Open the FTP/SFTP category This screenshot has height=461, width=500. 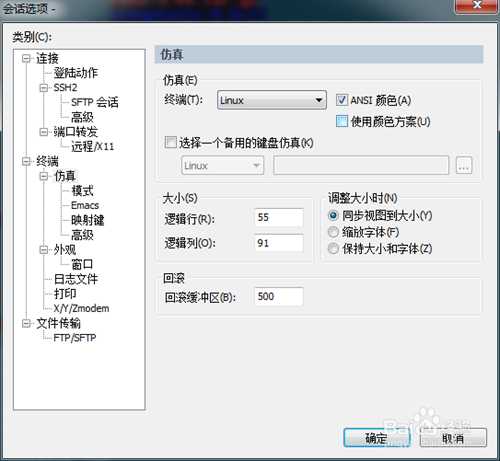[75, 338]
